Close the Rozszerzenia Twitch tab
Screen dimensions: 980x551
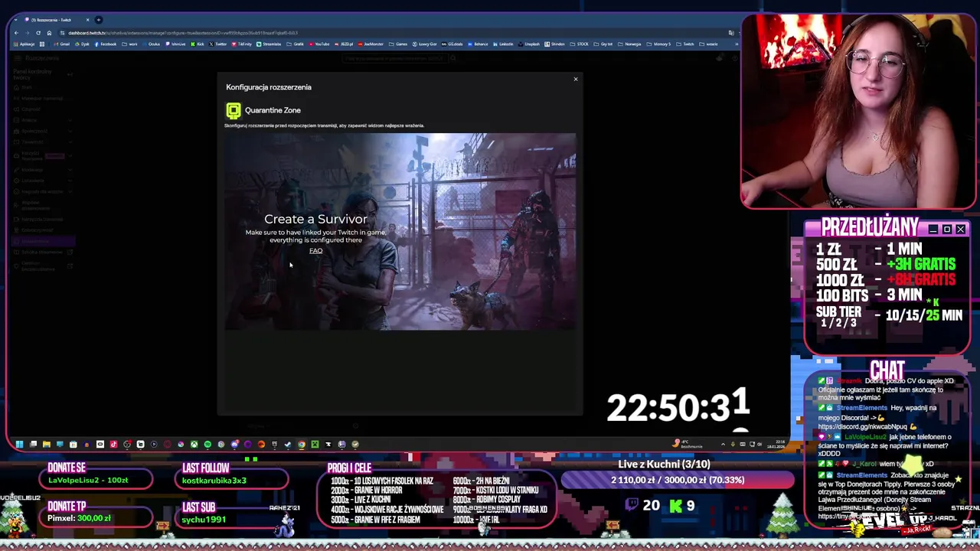[x=87, y=20]
